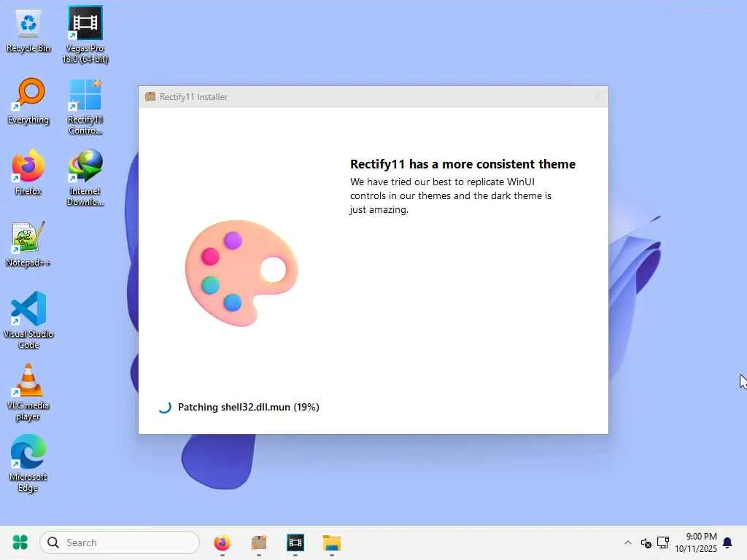Click the muted volume tray icon
This screenshot has width=747, height=560.
point(646,542)
